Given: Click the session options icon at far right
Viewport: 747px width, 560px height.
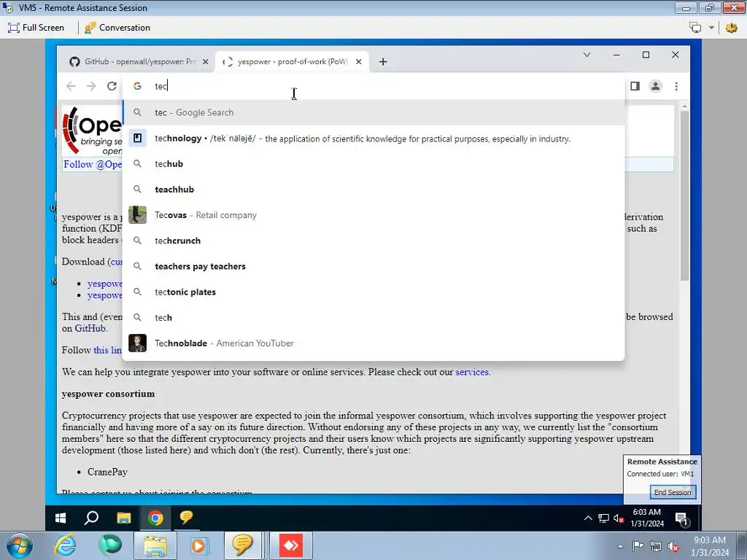Looking at the screenshot, I should tap(731, 28).
